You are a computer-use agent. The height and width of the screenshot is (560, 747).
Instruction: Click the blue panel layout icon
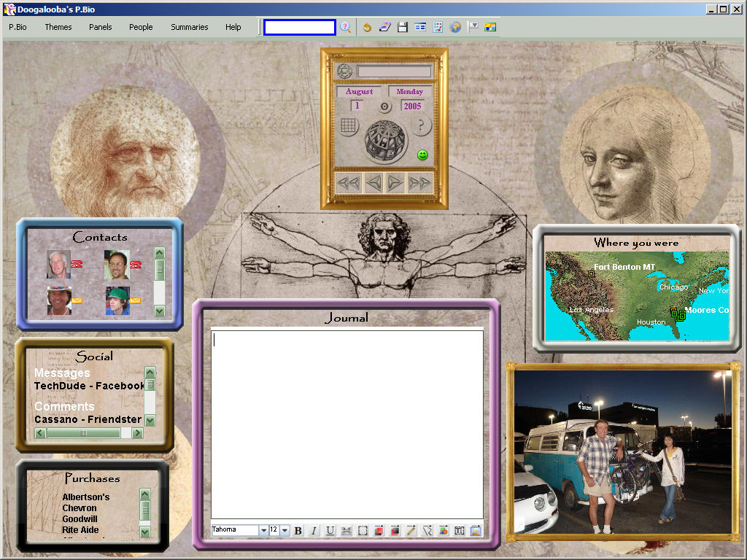click(420, 27)
